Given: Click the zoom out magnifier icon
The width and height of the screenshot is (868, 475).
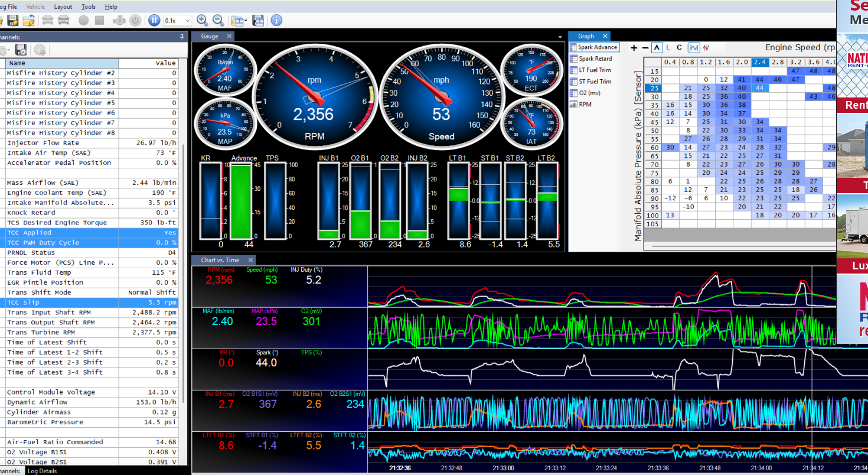Looking at the screenshot, I should coord(218,21).
